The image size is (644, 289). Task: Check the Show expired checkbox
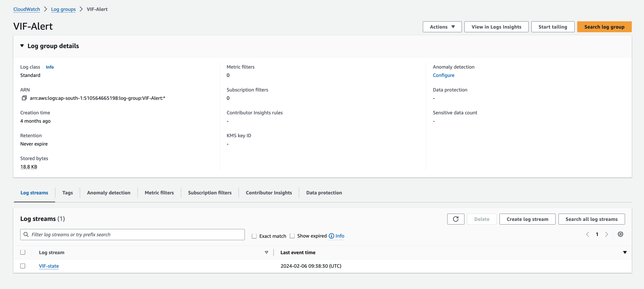pos(292,236)
